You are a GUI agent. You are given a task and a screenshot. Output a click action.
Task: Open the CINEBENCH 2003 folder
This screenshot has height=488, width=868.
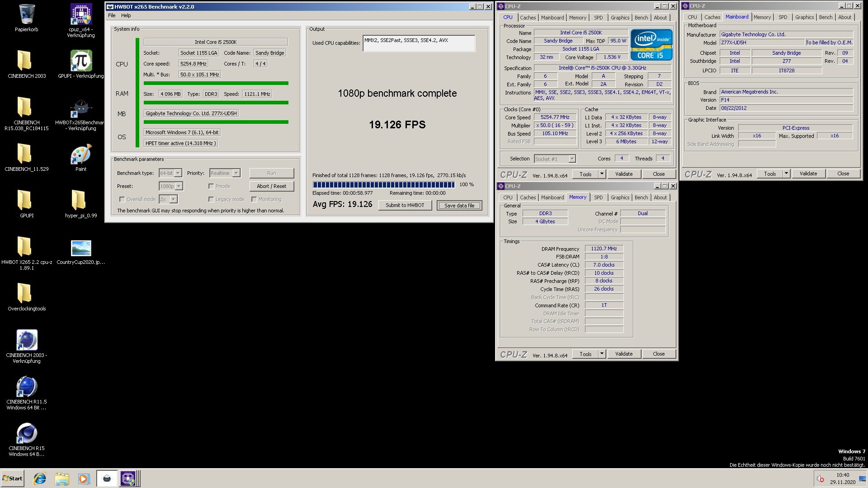[x=24, y=61]
